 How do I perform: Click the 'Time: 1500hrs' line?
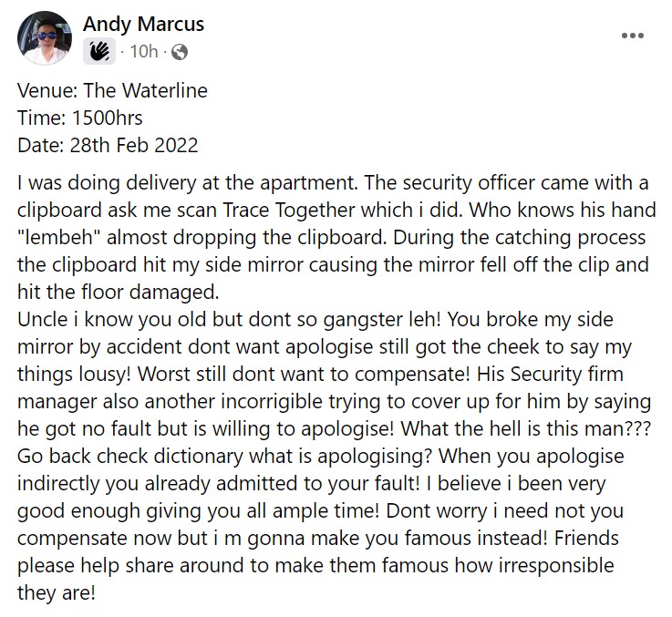pos(79,118)
